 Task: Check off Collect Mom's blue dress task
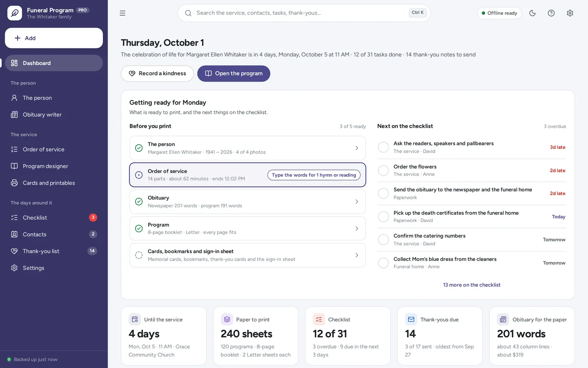pyautogui.click(x=383, y=263)
